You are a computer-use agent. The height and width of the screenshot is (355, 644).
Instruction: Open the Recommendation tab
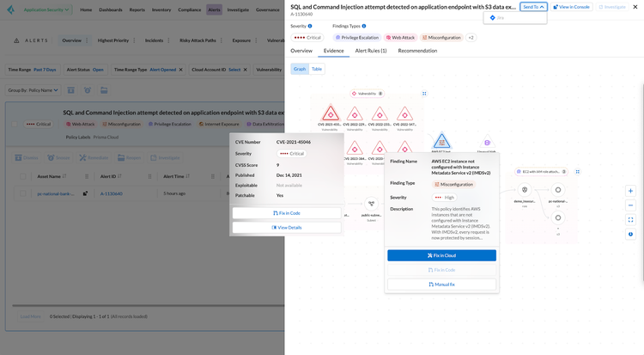(417, 51)
